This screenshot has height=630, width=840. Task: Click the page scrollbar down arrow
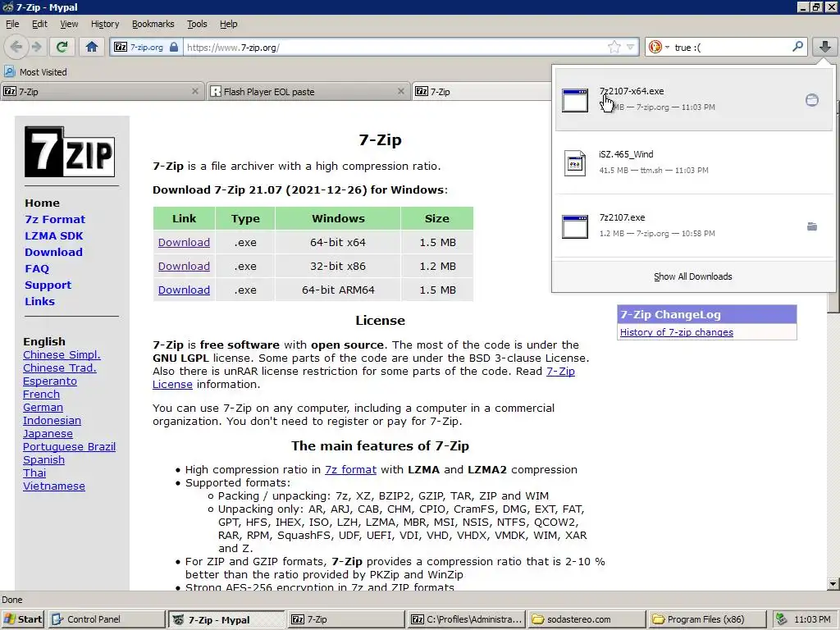(x=833, y=584)
